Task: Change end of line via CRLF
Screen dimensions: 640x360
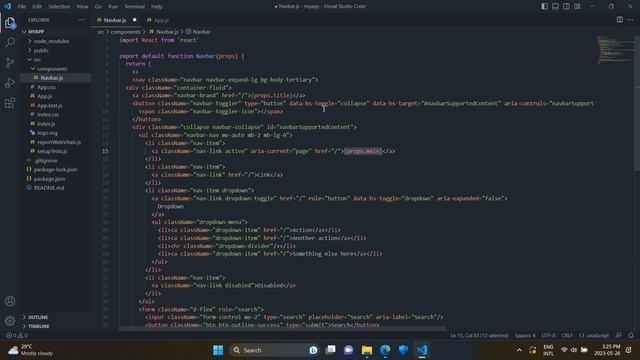Action: pyautogui.click(x=567, y=336)
